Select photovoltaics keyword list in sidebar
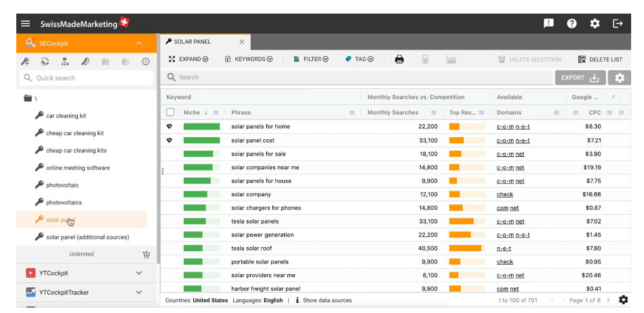 [x=64, y=202]
